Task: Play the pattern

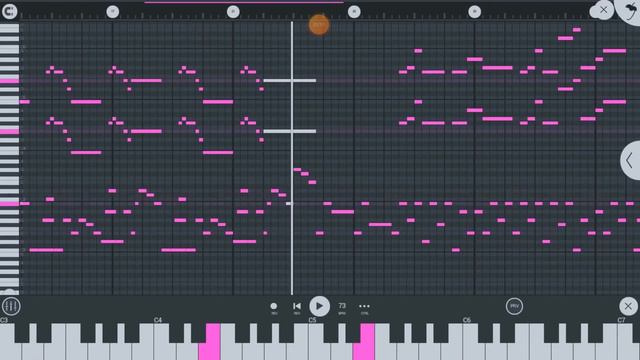Action: (320, 306)
